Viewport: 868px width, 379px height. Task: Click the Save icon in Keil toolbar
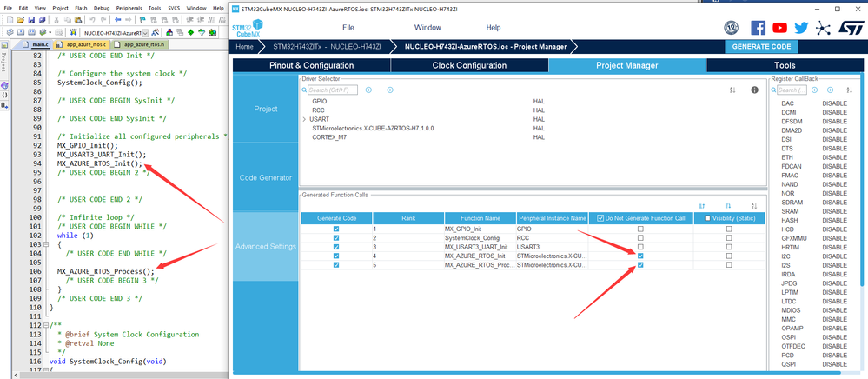click(31, 19)
